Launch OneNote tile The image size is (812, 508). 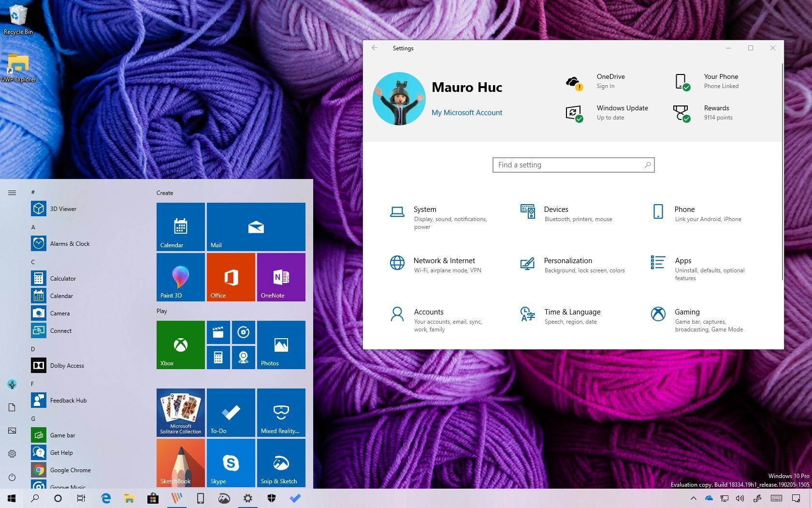(x=281, y=277)
